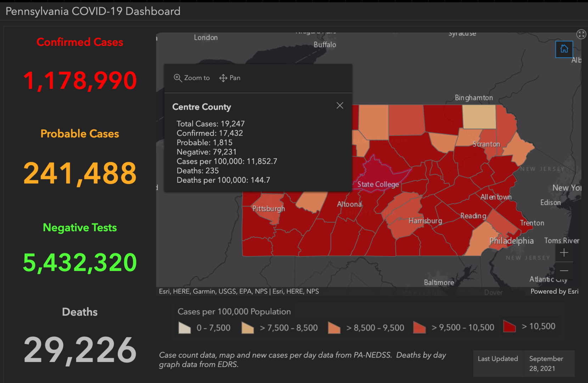
Task: Reset map to default extent with home icon
Action: [x=564, y=49]
